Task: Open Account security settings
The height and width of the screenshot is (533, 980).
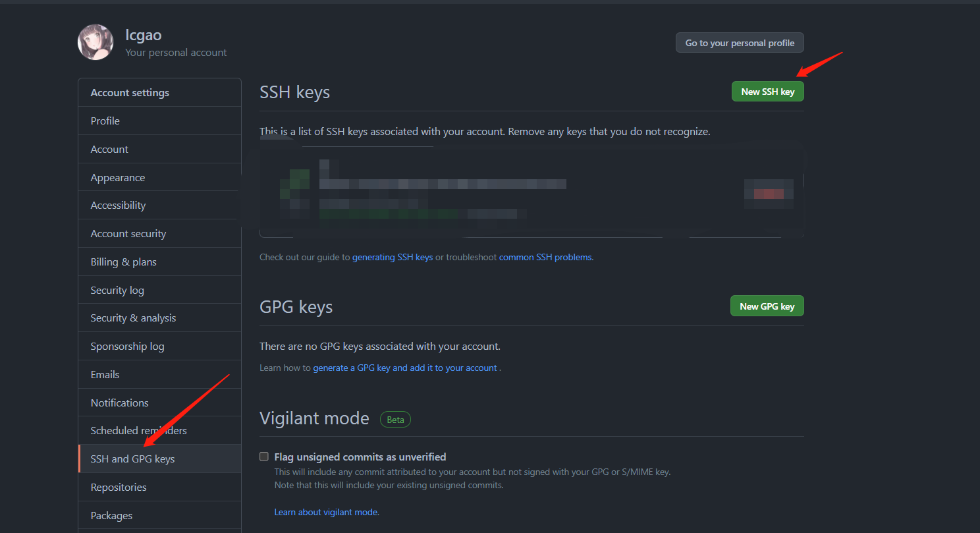Action: tap(159, 234)
